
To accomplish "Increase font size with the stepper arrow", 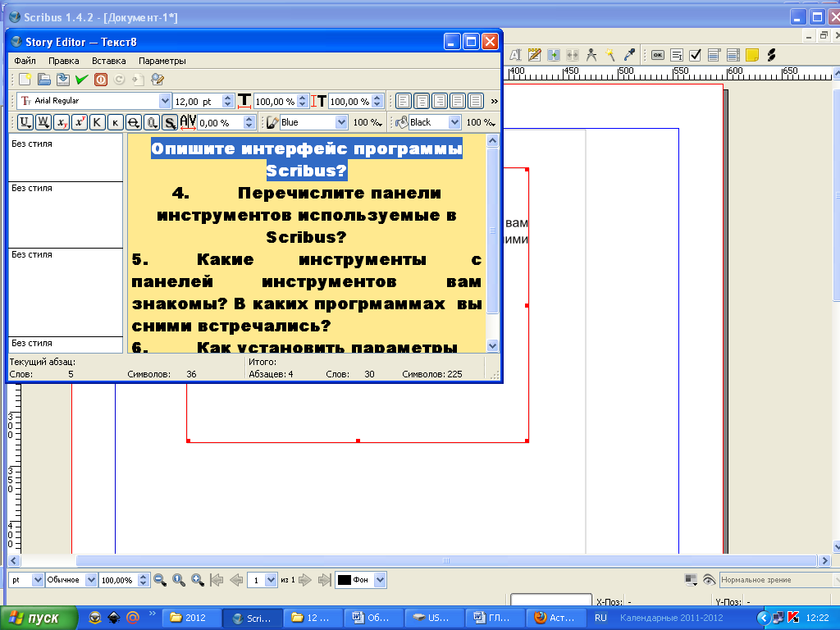I will pyautogui.click(x=228, y=98).
